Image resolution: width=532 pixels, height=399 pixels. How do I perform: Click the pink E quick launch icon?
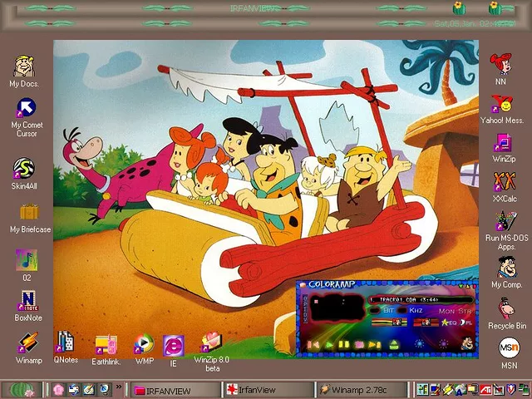pos(58,389)
